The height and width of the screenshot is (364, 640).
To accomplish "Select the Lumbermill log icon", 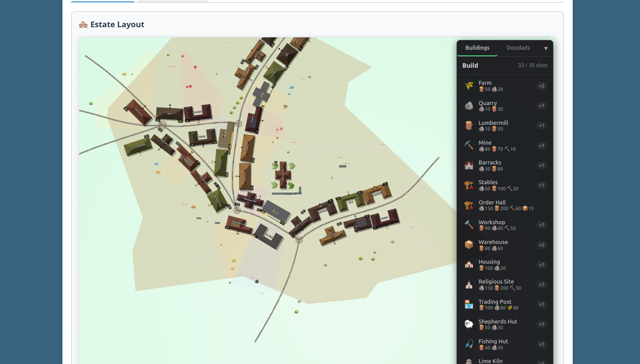I will [469, 125].
